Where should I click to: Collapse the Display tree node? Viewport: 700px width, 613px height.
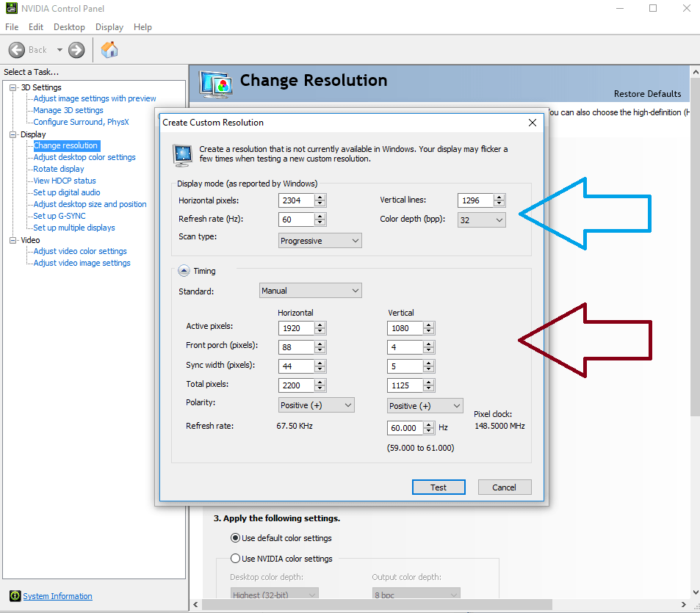(13, 134)
